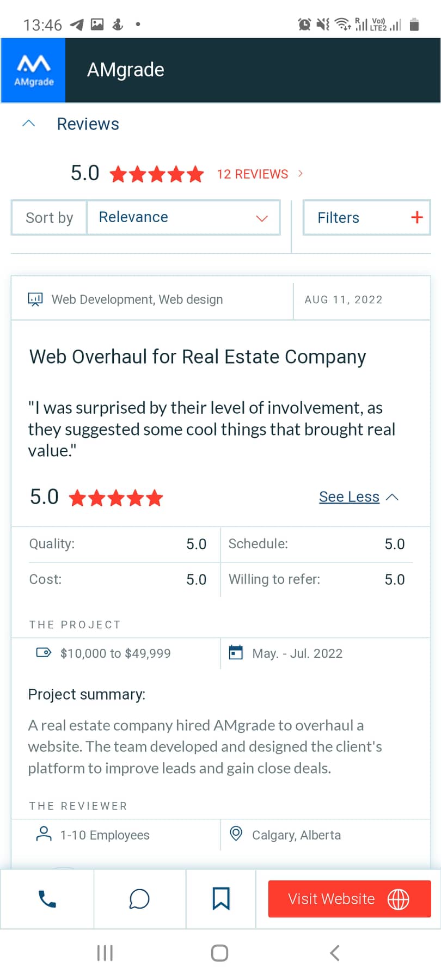Tap the location pin next to Calgary, Alberta
The width and height of the screenshot is (441, 980).
click(x=236, y=834)
